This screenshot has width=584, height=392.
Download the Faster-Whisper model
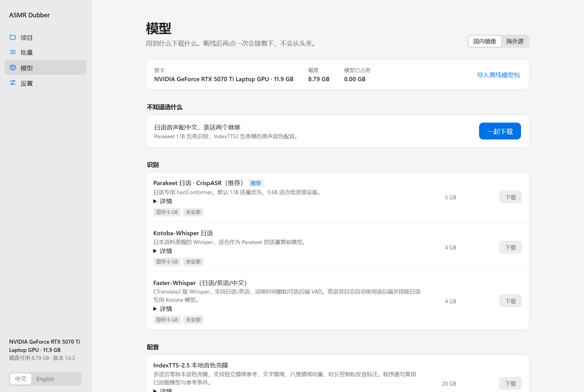click(x=510, y=301)
